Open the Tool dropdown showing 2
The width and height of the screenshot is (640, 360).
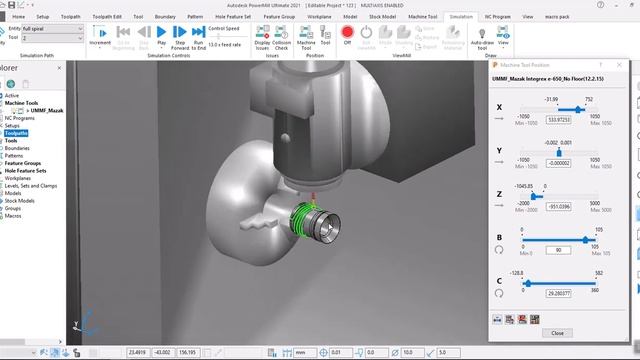coord(53,38)
